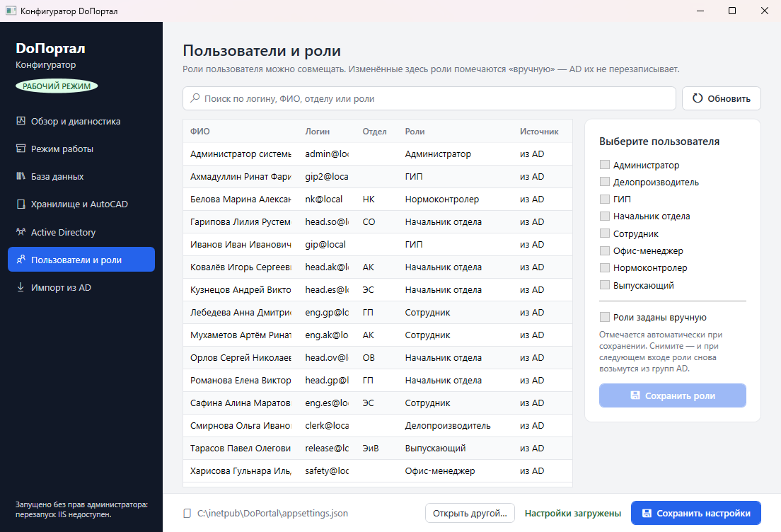Viewport: 781px width, 532px height.
Task: Click the appsettings.json file icon
Action: coord(187,513)
